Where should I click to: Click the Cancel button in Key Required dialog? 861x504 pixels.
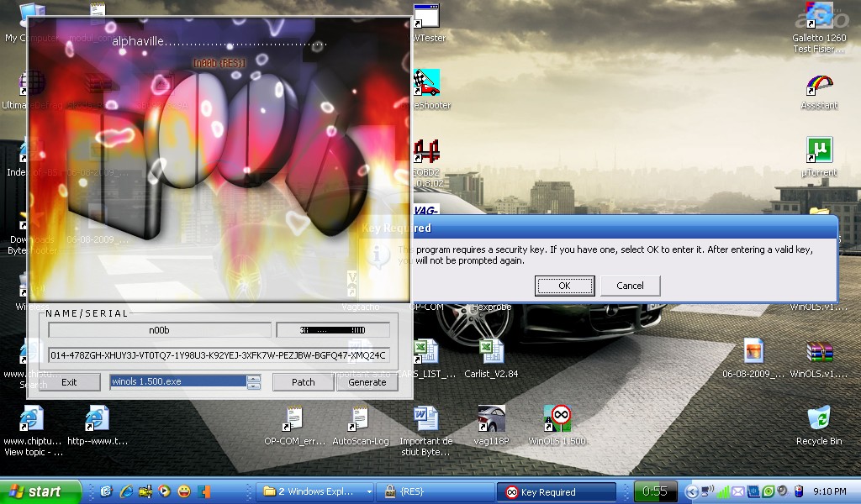pos(630,286)
